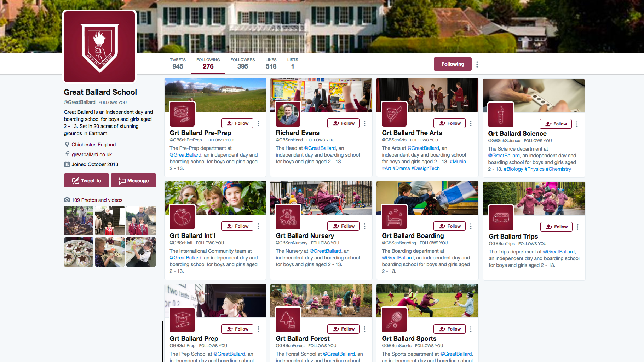Screen dimensions: 644x362
Task: Follow the Richard Evans account
Action: point(343,123)
